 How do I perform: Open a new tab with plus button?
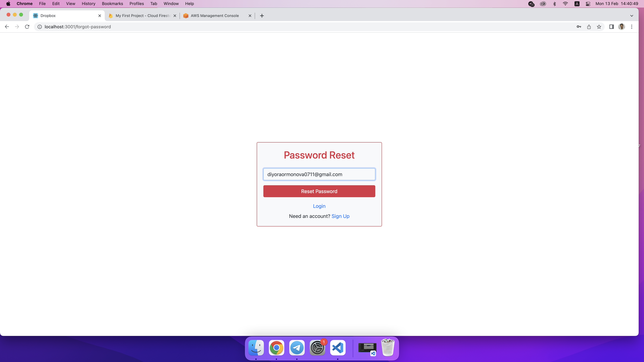pos(262,16)
